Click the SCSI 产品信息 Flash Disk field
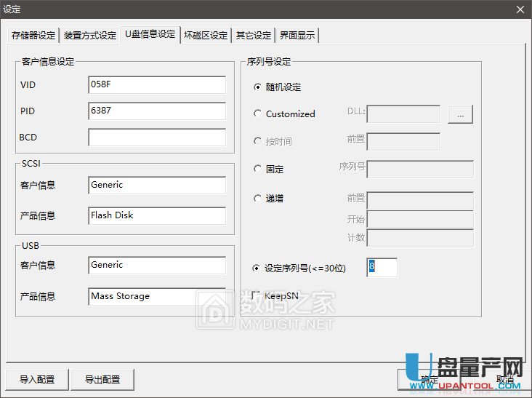Screen dimensions: 532x398 coord(156,216)
